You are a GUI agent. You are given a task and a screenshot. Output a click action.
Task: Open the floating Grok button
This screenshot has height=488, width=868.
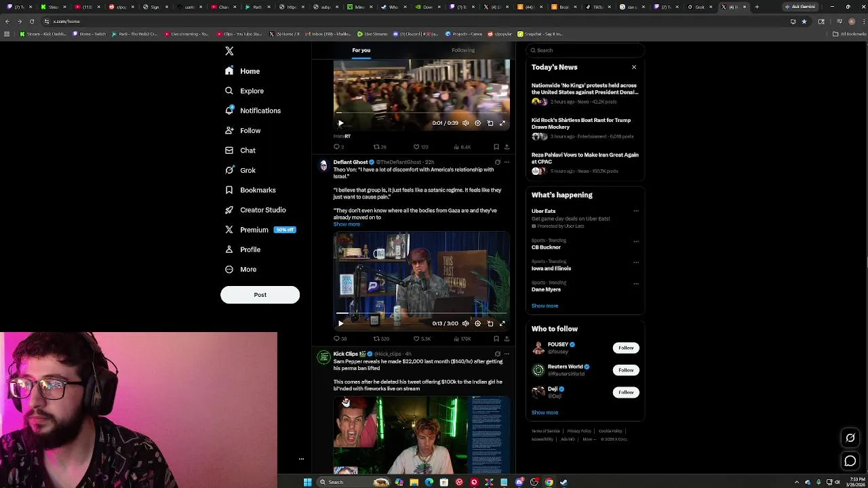pyautogui.click(x=850, y=438)
